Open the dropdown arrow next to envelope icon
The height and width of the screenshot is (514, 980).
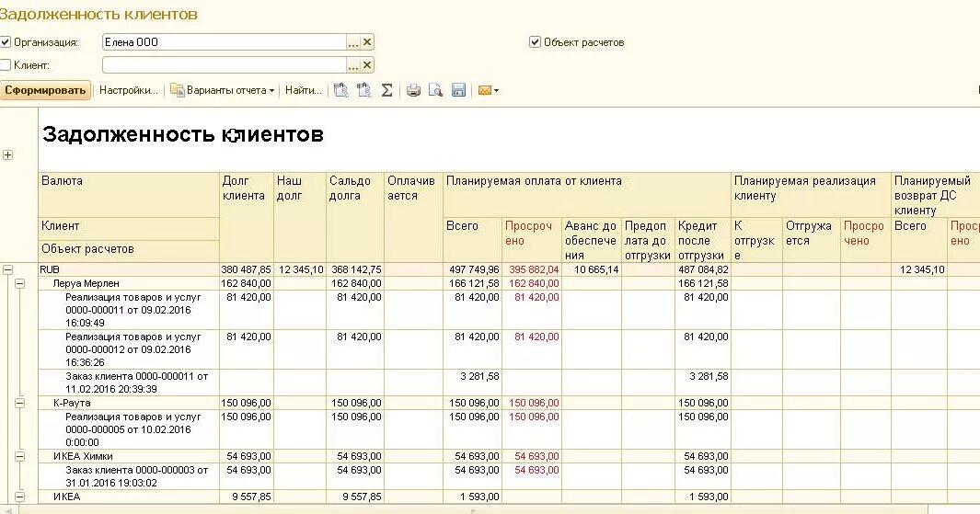(496, 91)
